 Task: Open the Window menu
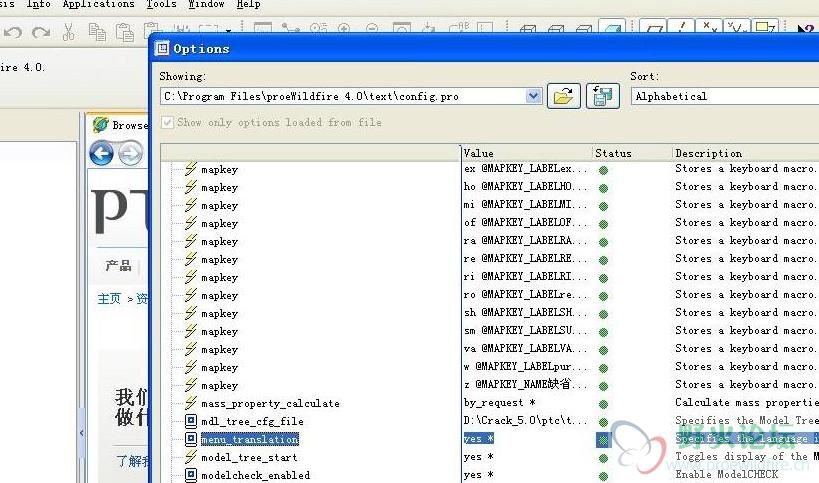[206, 4]
